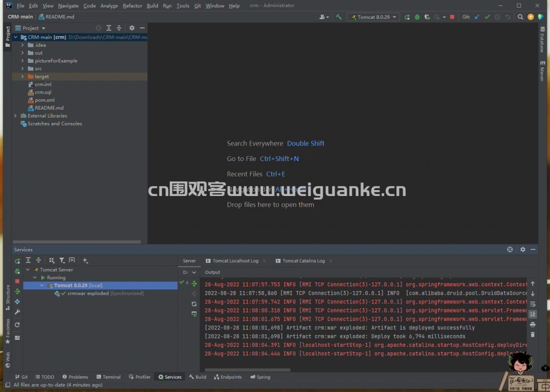The height and width of the screenshot is (392, 550).
Task: Open Tomcat server settings via wrench icon
Action: [18, 311]
